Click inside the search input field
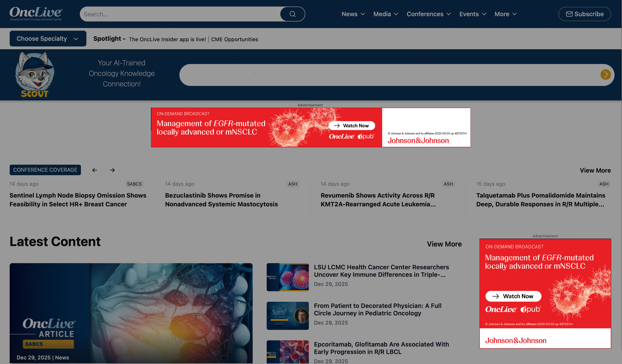Screen dimensions: 622x364 pyautogui.click(x=174, y=14)
